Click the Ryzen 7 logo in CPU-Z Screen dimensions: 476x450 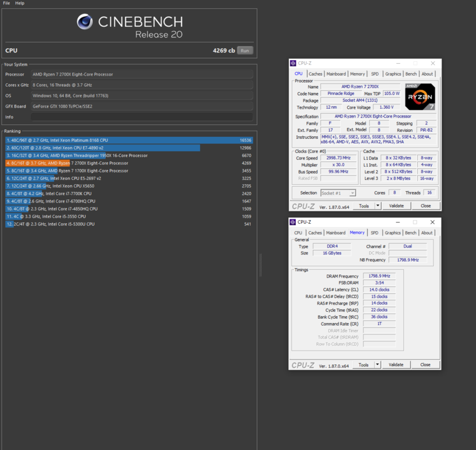pyautogui.click(x=420, y=97)
